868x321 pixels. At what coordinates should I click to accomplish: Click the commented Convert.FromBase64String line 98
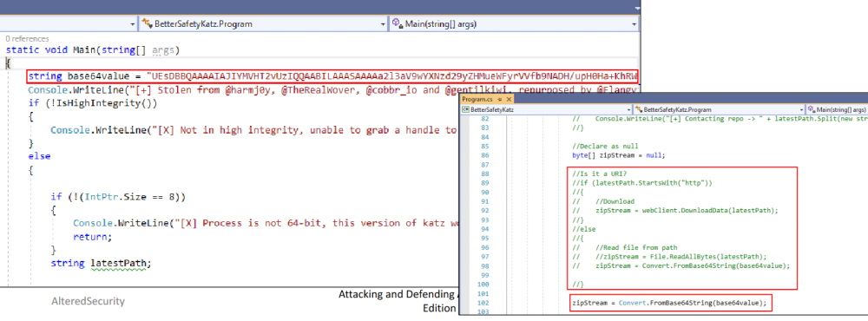681,265
